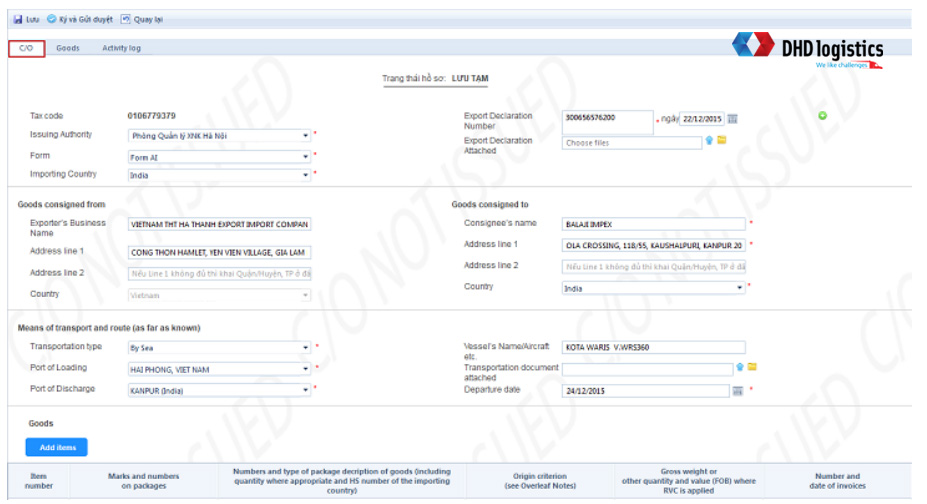This screenshot has width=927, height=504.
Task: Open the Transportation type dropdown
Action: [x=305, y=349]
